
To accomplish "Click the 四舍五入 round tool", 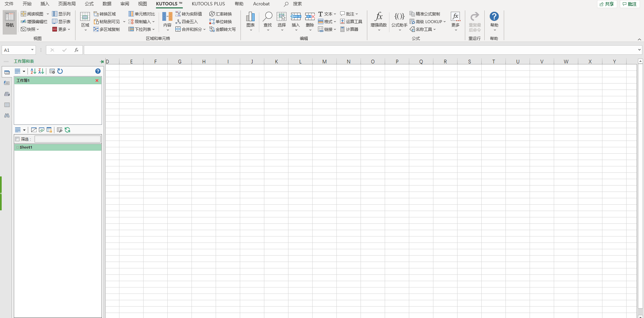I will (186, 21).
